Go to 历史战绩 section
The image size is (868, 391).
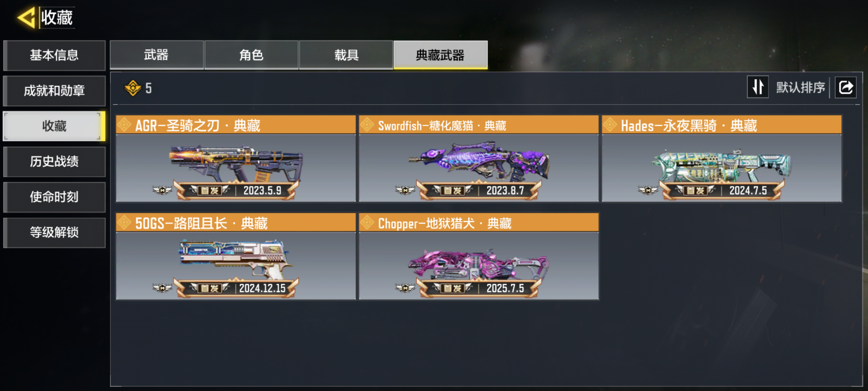[54, 162]
